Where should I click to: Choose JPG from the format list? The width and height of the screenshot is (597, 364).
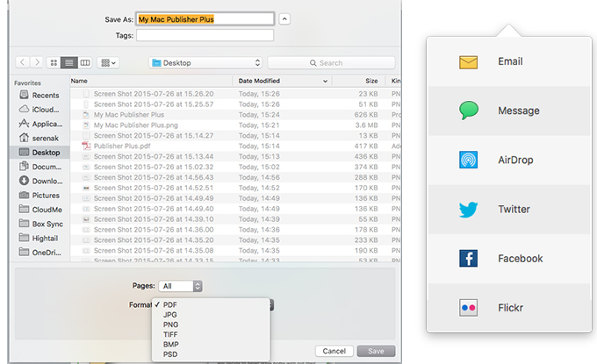[170, 314]
